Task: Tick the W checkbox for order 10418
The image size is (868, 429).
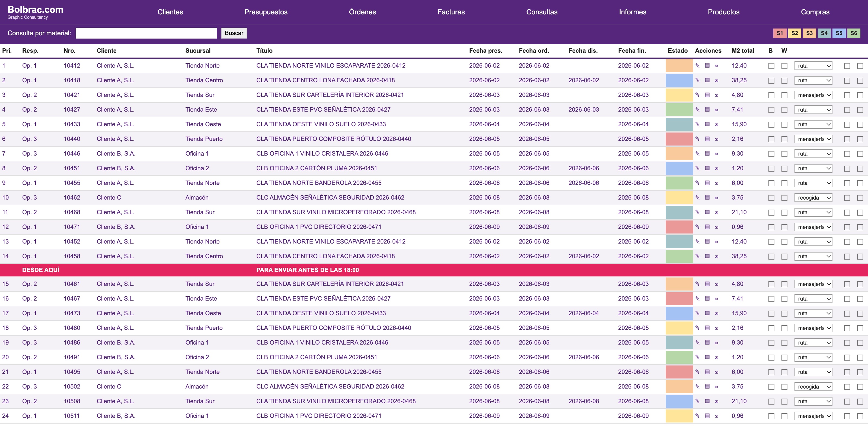Action: coord(784,81)
